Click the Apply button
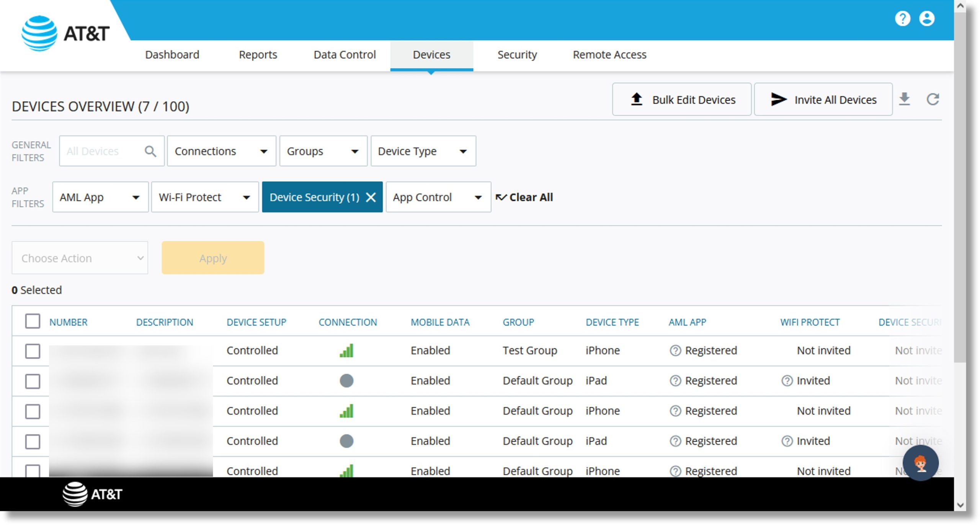 (213, 258)
